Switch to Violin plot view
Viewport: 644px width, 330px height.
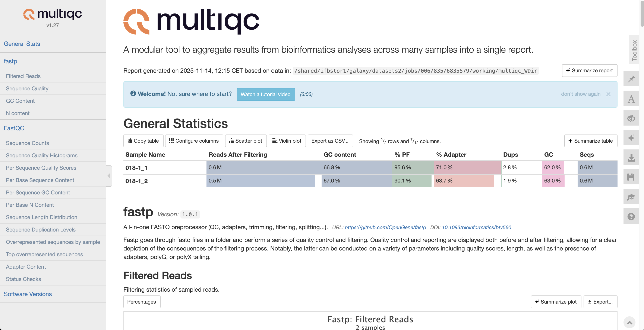point(287,141)
